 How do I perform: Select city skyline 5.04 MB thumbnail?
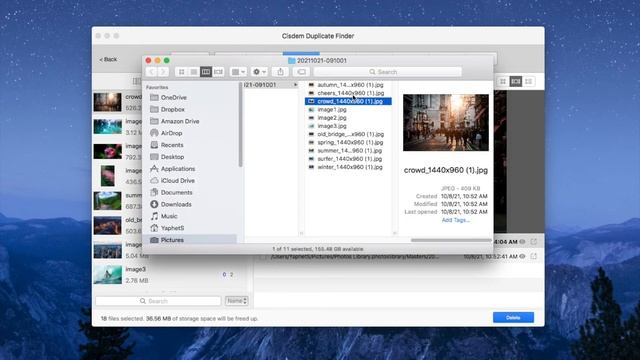pyautogui.click(x=107, y=250)
